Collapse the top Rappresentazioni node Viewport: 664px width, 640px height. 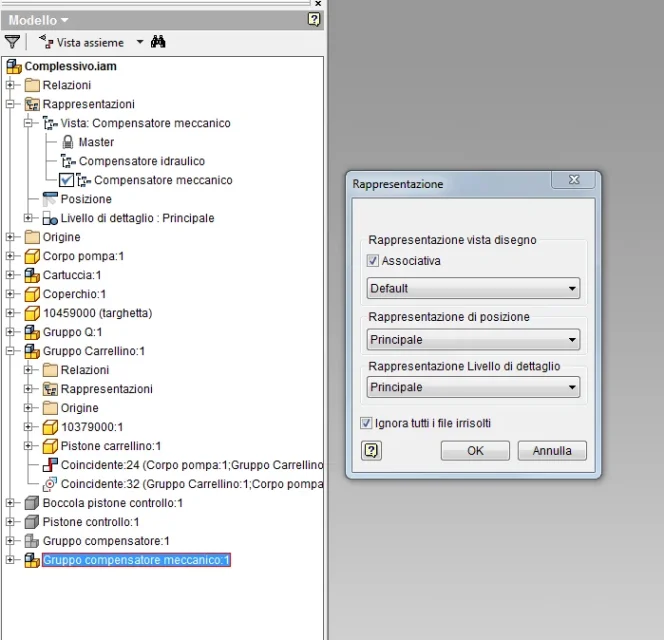point(10,104)
